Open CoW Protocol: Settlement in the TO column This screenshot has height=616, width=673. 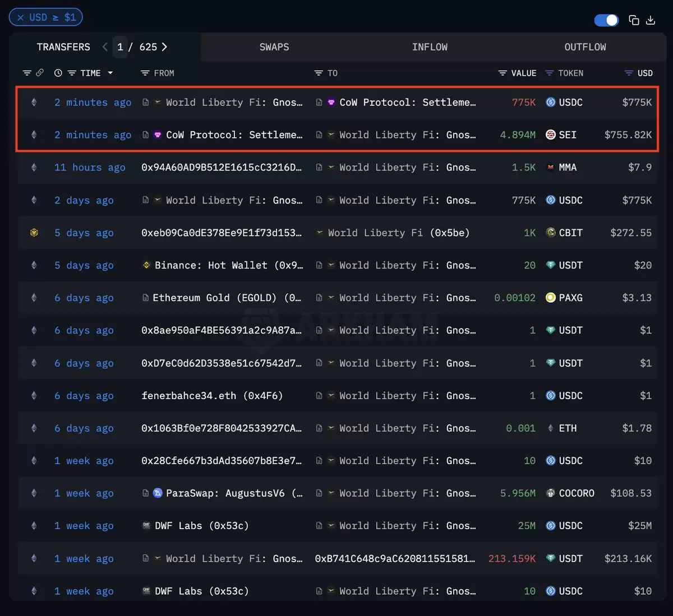tap(408, 102)
